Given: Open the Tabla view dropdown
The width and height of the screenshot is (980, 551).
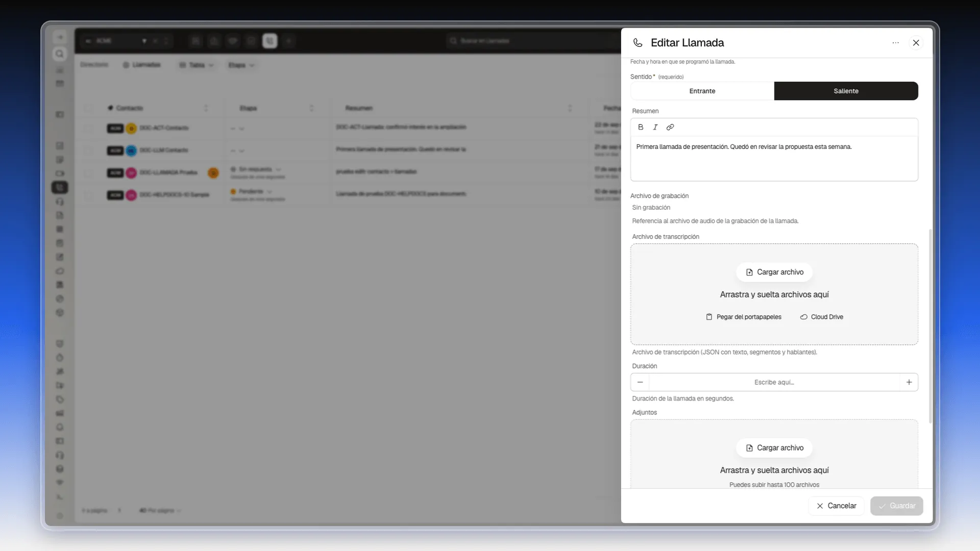Looking at the screenshot, I should [x=197, y=65].
